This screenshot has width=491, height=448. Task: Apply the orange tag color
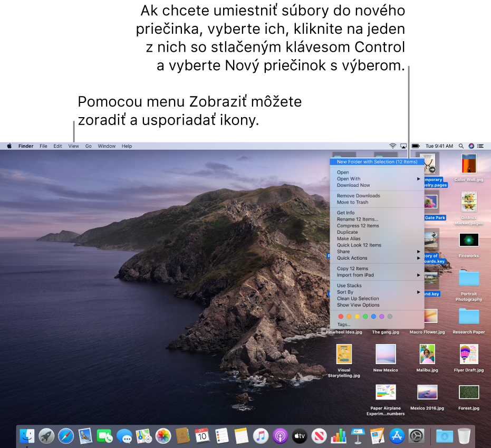349,317
